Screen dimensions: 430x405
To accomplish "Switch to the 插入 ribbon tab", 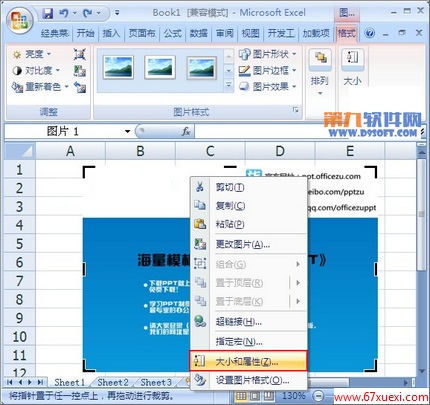I will [111, 33].
